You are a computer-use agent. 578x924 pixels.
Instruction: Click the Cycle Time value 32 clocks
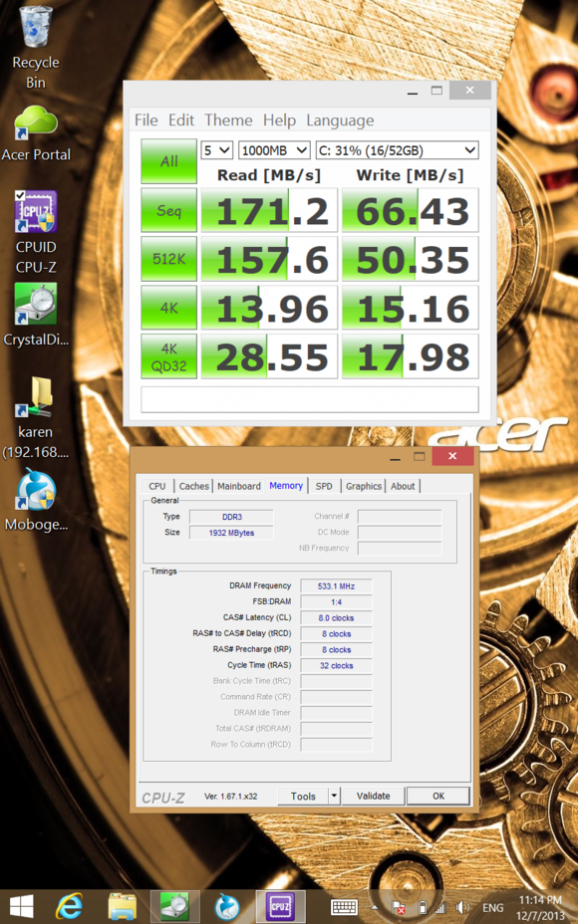click(336, 666)
